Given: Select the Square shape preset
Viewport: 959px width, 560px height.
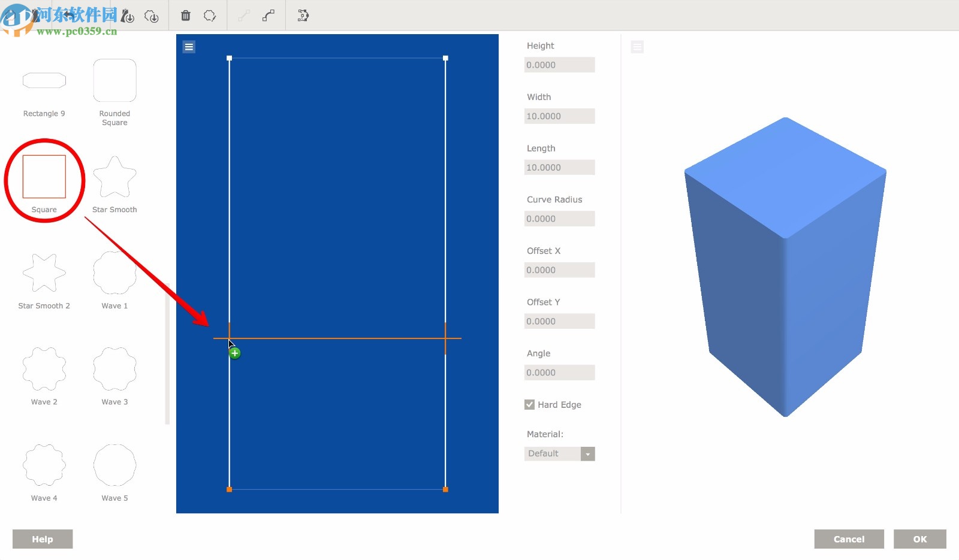Looking at the screenshot, I should click(44, 177).
